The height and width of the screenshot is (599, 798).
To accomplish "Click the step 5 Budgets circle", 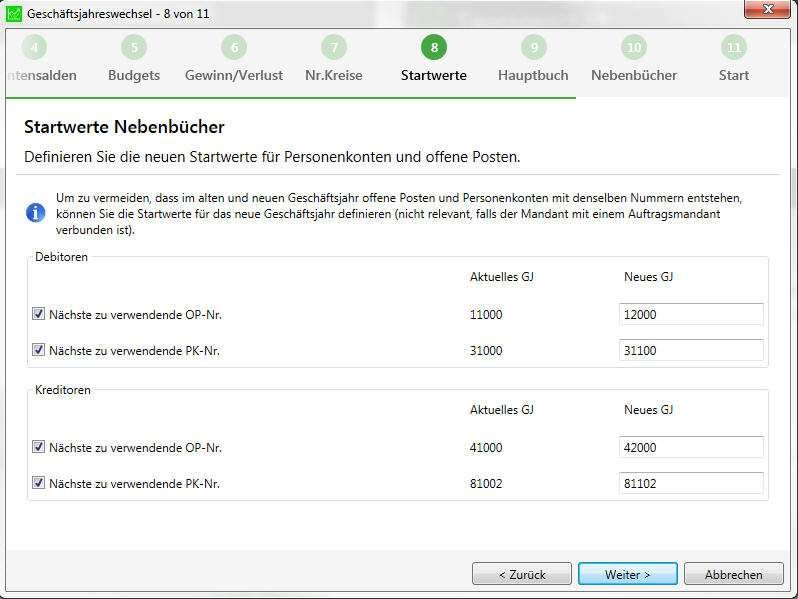I will coord(134,47).
